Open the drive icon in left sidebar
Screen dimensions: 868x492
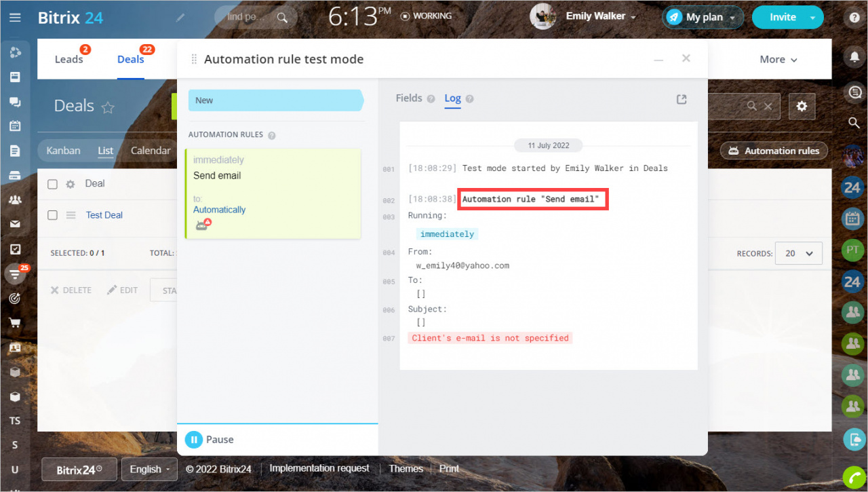[x=15, y=175]
